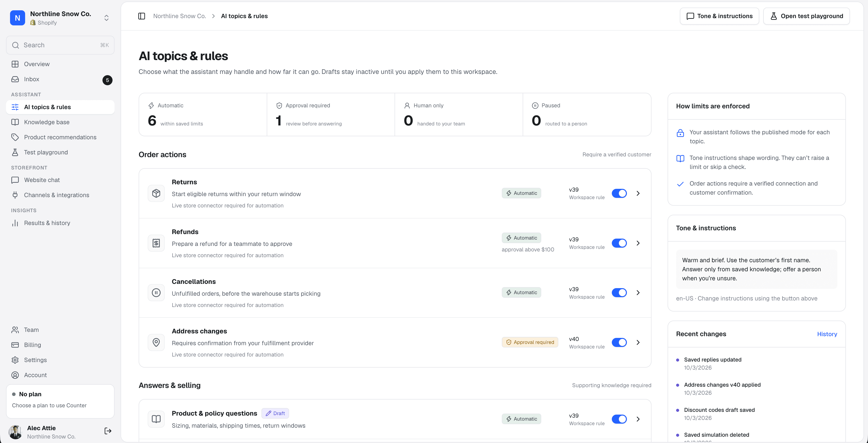Open the workspace switcher chevrons
The height and width of the screenshot is (443, 868).
pos(106,18)
